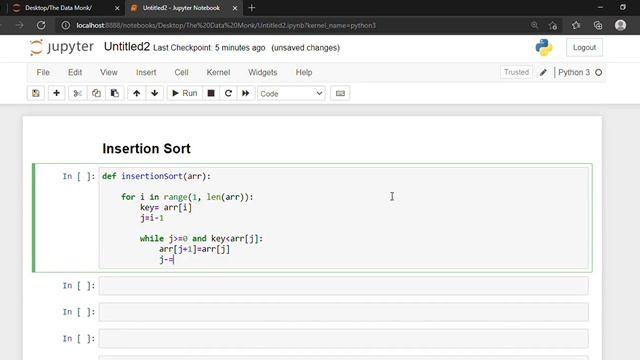Screen dimensions: 640x360
Task: Open the File menu
Action: point(43,72)
